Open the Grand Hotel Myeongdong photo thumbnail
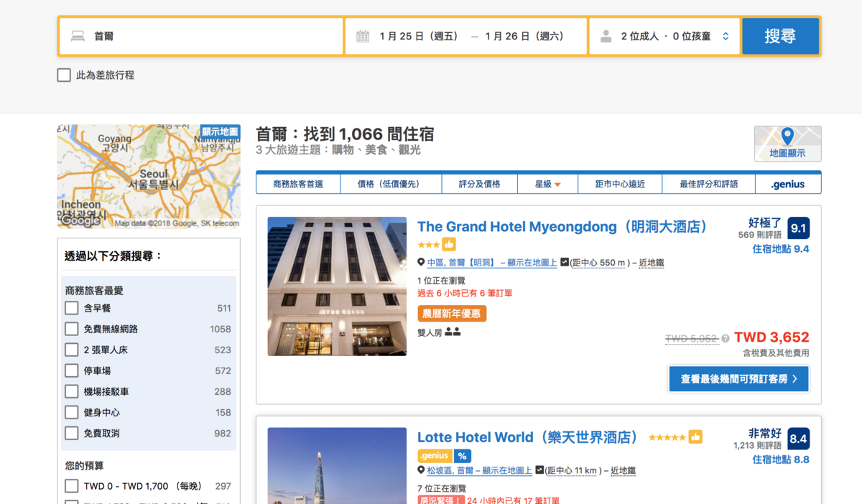The image size is (862, 504). pos(337,286)
